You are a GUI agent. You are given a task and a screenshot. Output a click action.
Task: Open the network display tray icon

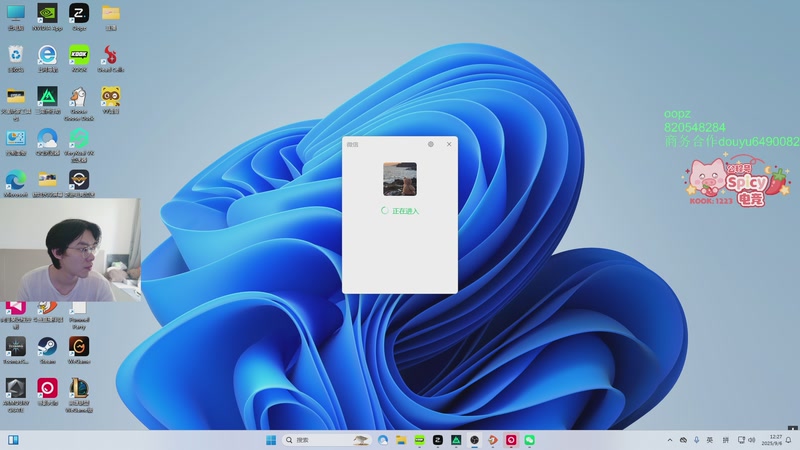tap(741, 440)
